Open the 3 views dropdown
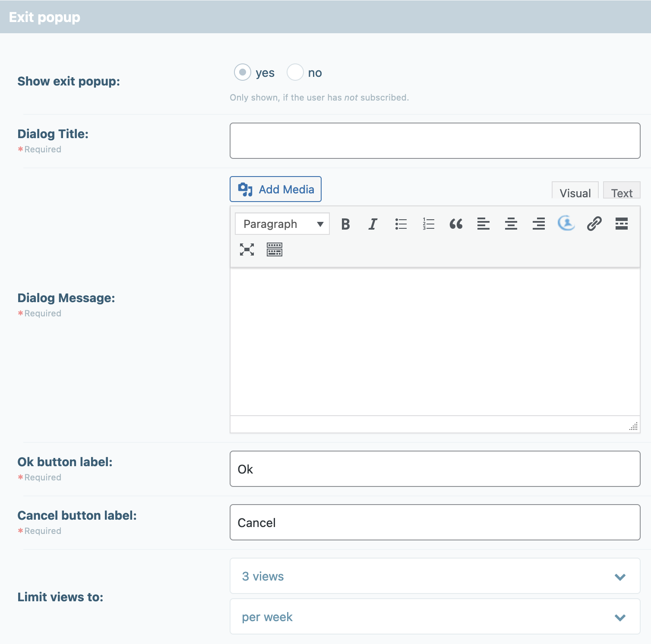This screenshot has width=651, height=644. point(435,576)
